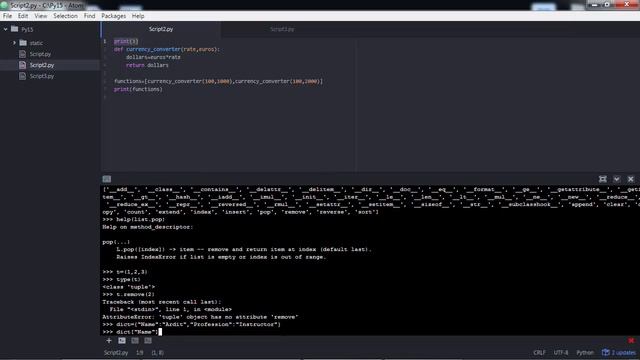640x360 pixels.
Task: Click the print(functions) code line
Action: (138, 89)
